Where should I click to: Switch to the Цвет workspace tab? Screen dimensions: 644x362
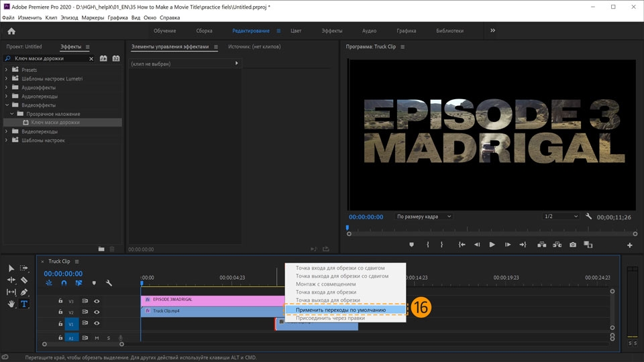296,31
